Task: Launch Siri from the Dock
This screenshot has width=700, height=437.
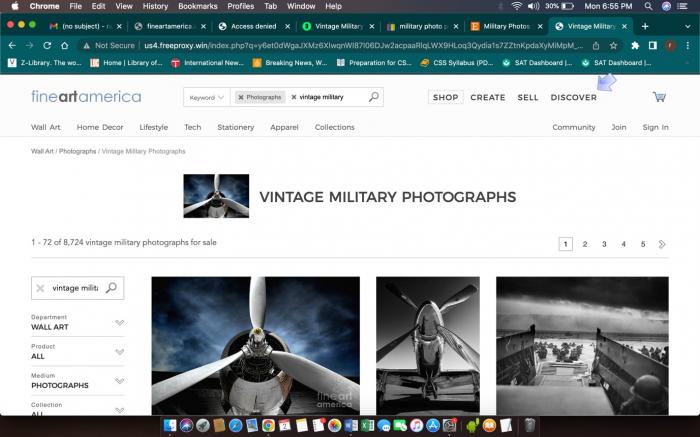Action: pos(186,425)
